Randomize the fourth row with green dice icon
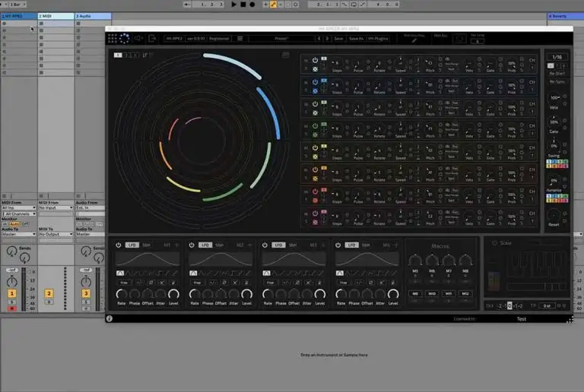584x392 pixels. coord(315,135)
